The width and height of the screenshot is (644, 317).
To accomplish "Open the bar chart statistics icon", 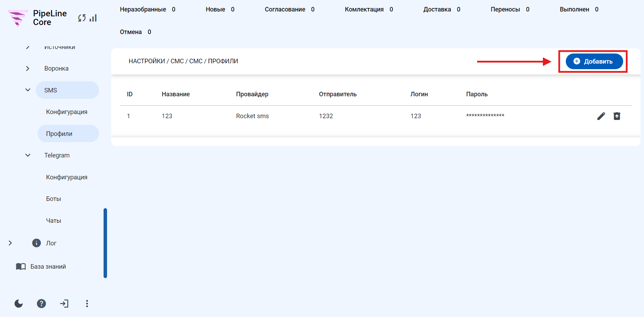I will [x=93, y=18].
